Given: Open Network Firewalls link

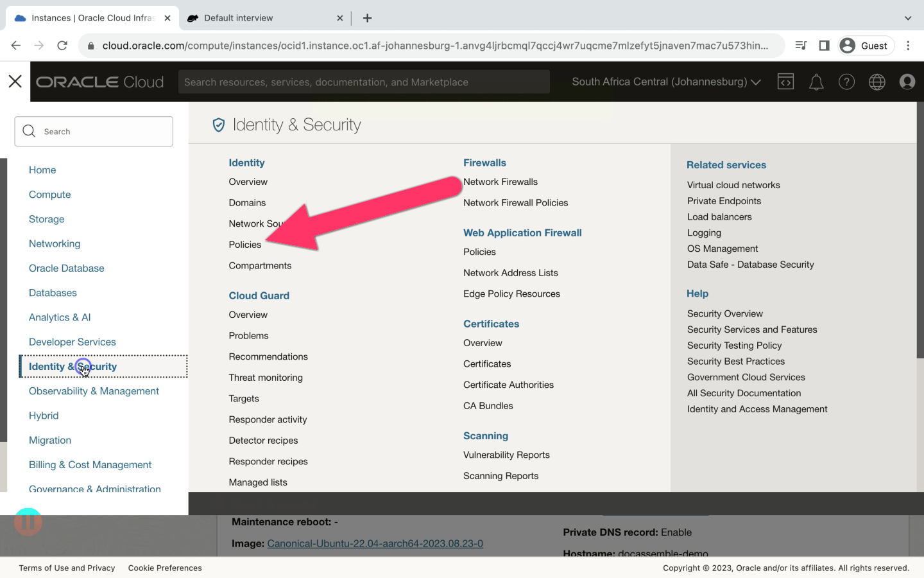Looking at the screenshot, I should coord(501,182).
